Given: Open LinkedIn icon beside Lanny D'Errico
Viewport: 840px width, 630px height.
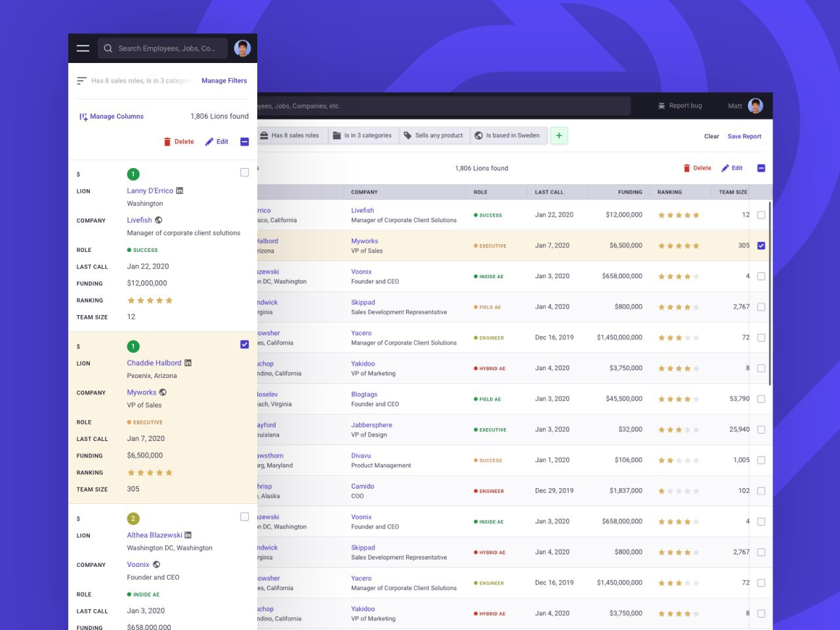Looking at the screenshot, I should pos(180,191).
